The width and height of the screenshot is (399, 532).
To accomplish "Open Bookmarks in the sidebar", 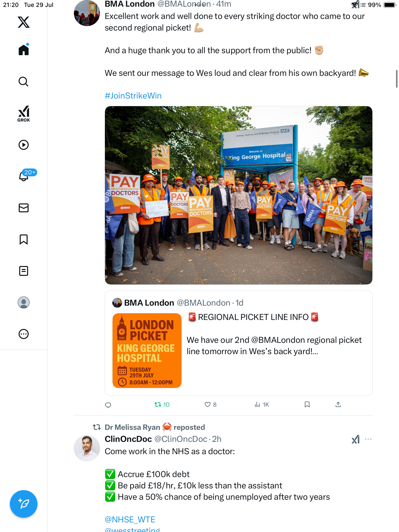I will (24, 239).
